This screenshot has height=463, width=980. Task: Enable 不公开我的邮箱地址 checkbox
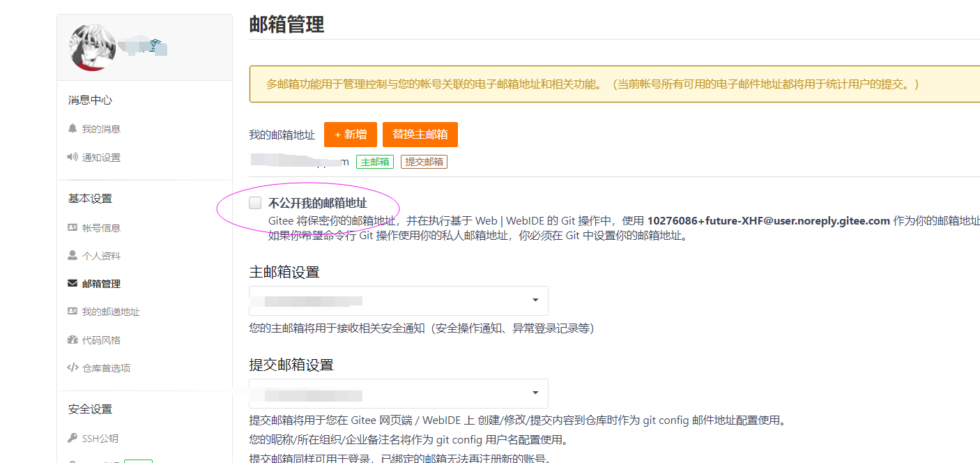pos(254,203)
